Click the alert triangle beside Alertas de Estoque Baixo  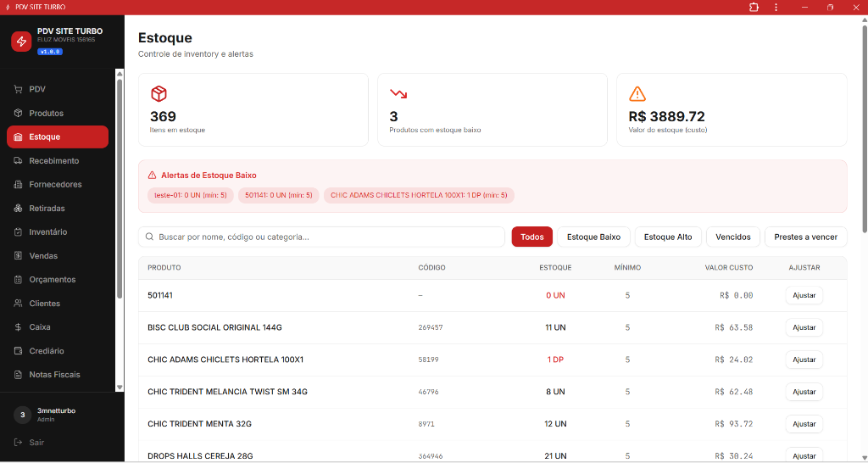[153, 175]
